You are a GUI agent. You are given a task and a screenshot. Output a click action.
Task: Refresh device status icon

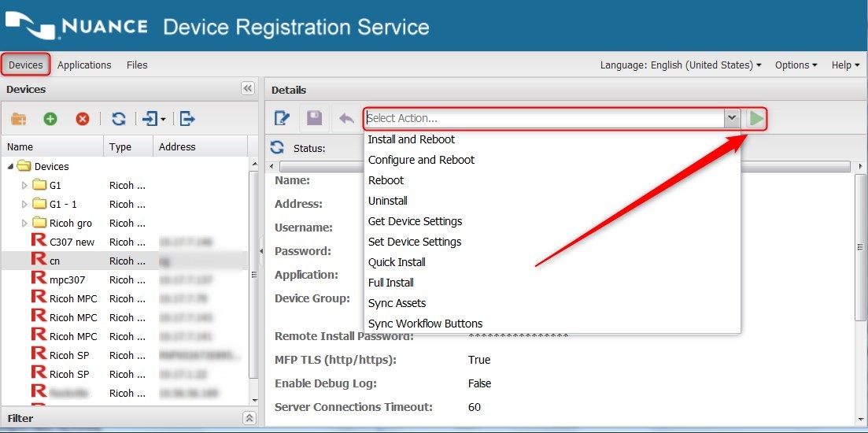tap(277, 147)
